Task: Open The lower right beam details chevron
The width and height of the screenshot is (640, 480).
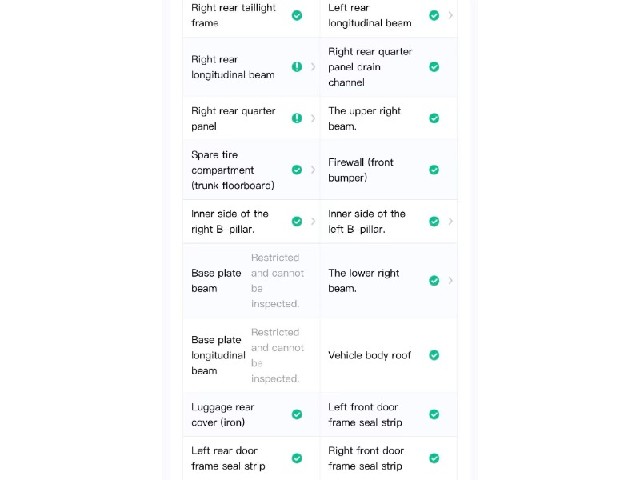Action: tap(451, 281)
